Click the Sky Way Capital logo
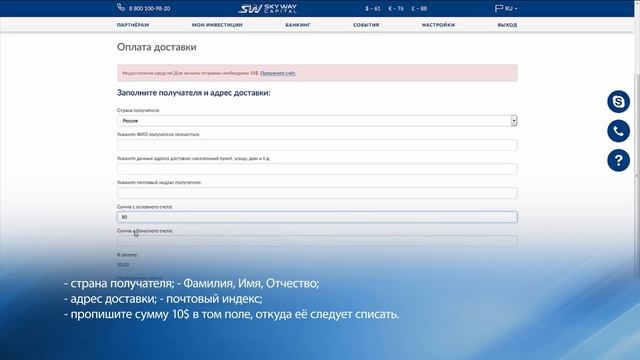This screenshot has width=640, height=360. coord(267,9)
